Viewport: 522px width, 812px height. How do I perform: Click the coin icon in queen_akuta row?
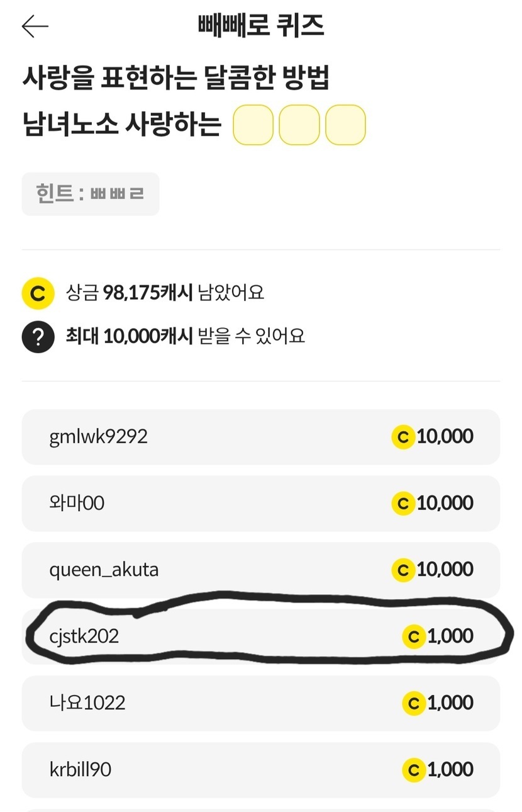tap(403, 570)
